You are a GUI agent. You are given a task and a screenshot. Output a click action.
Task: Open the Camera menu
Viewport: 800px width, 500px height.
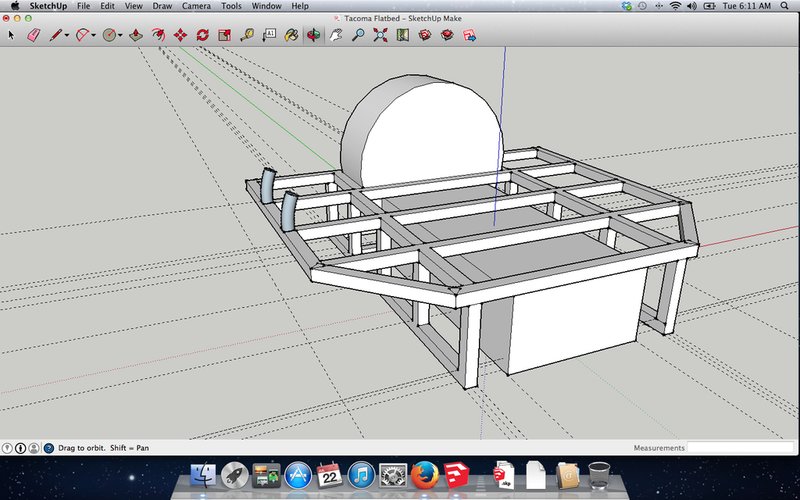pos(196,6)
